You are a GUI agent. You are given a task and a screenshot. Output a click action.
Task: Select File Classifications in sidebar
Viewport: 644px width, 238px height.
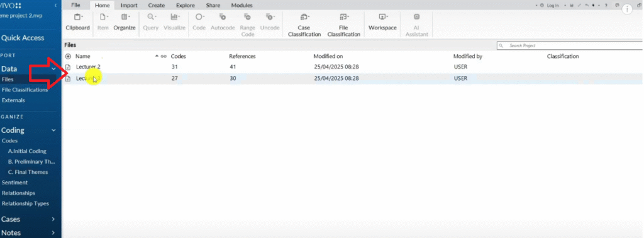coord(25,89)
